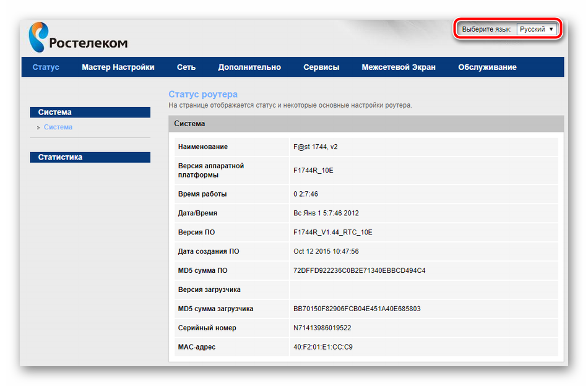Expand the Система sidebar section header
This screenshot has width=588, height=386.
[x=90, y=113]
